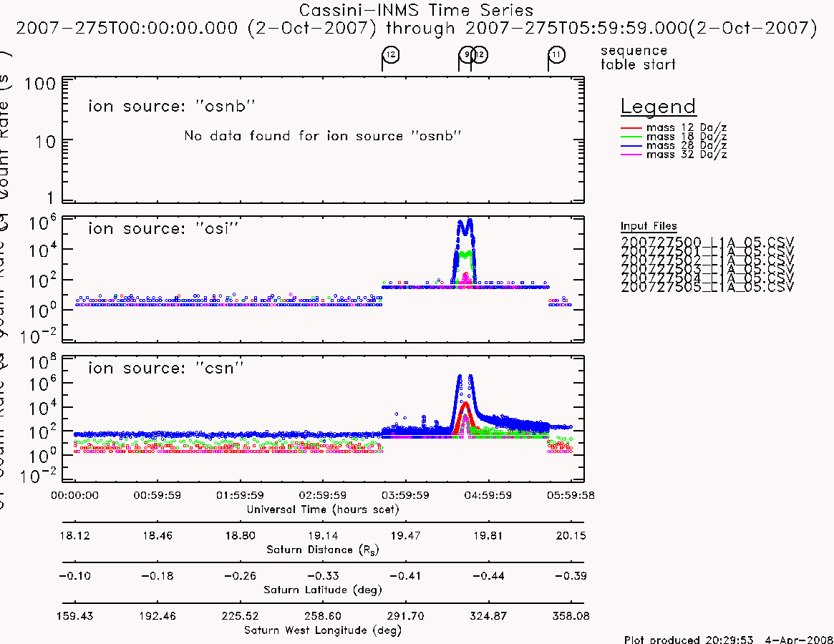The height and width of the screenshot is (644, 834).
Task: Click the magenta mass 32 legend line
Action: [631, 155]
